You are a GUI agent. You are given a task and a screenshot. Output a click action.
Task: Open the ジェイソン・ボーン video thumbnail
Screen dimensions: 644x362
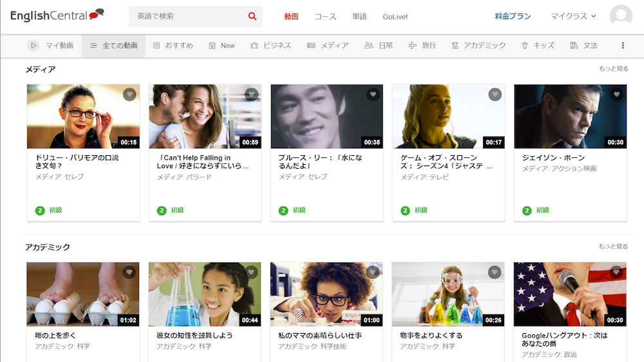click(571, 117)
